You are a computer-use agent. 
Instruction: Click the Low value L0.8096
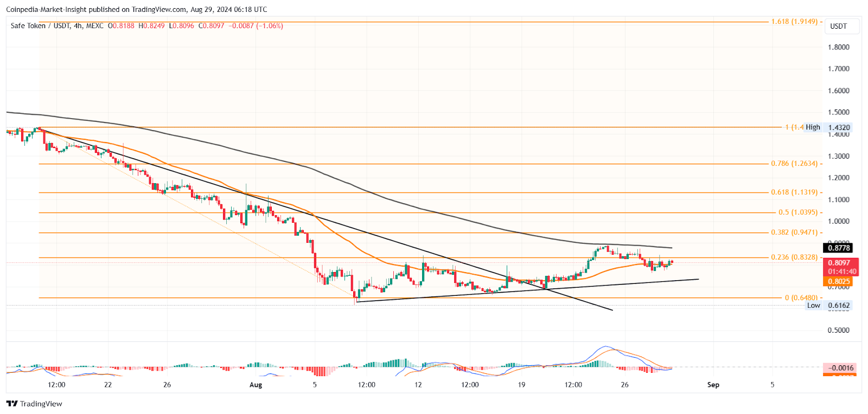pyautogui.click(x=182, y=25)
